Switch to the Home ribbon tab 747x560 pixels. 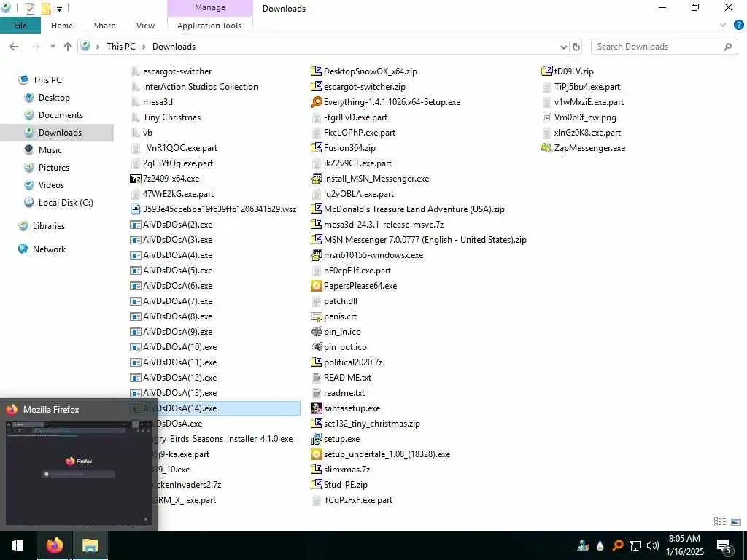62,26
